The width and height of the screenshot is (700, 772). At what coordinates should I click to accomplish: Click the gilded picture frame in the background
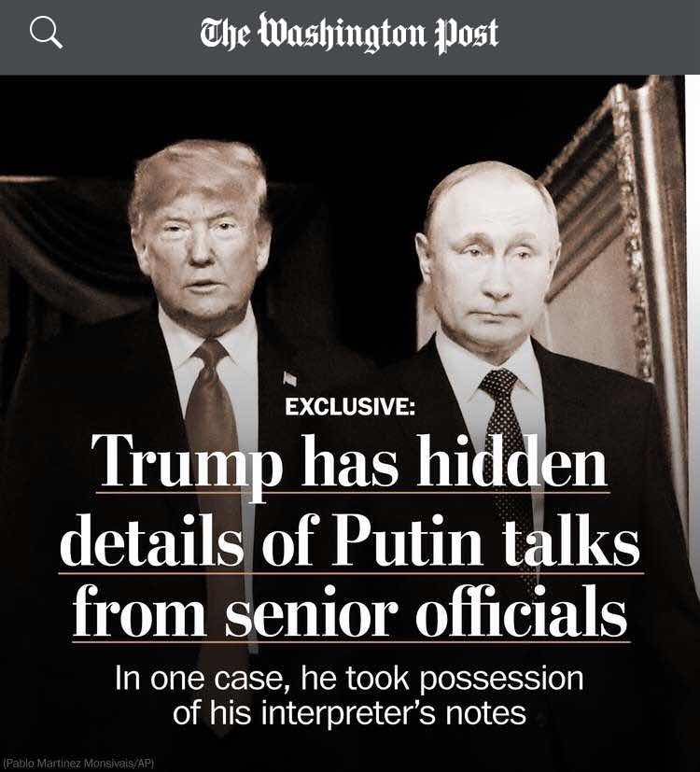(615, 232)
